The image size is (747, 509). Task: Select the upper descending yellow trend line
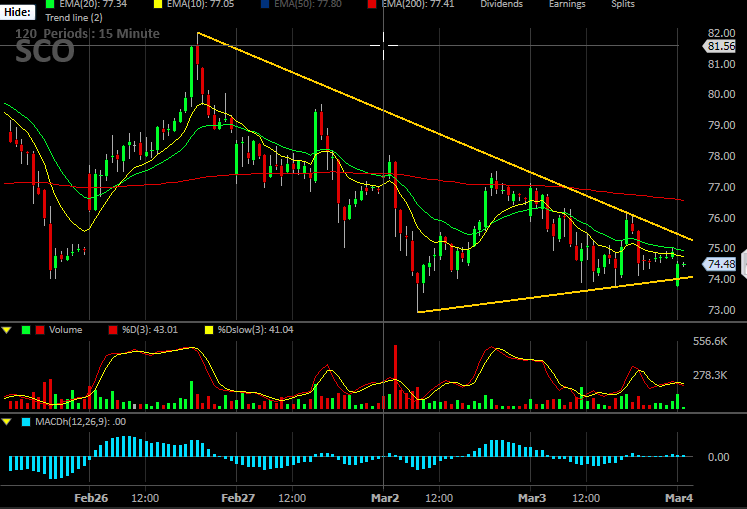click(x=445, y=136)
